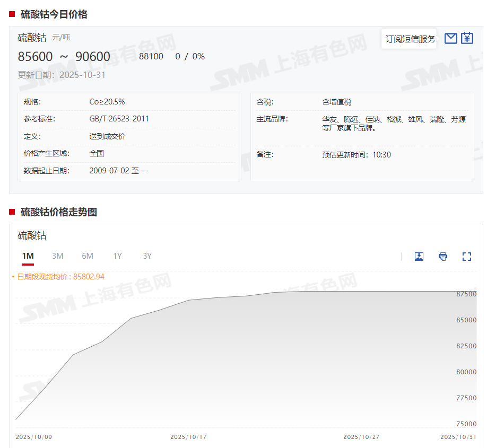Click the 2025/10/17 x-axis date label
This screenshot has height=448, width=487.
(x=188, y=437)
